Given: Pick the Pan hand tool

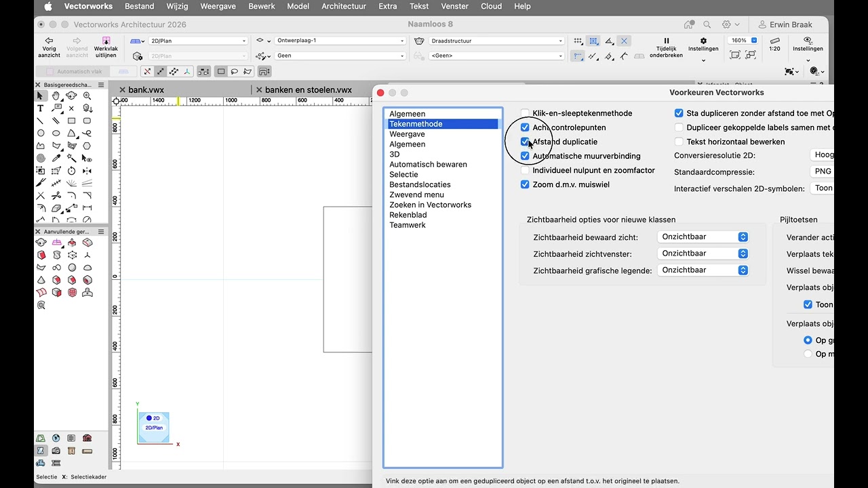Looking at the screenshot, I should [56, 96].
